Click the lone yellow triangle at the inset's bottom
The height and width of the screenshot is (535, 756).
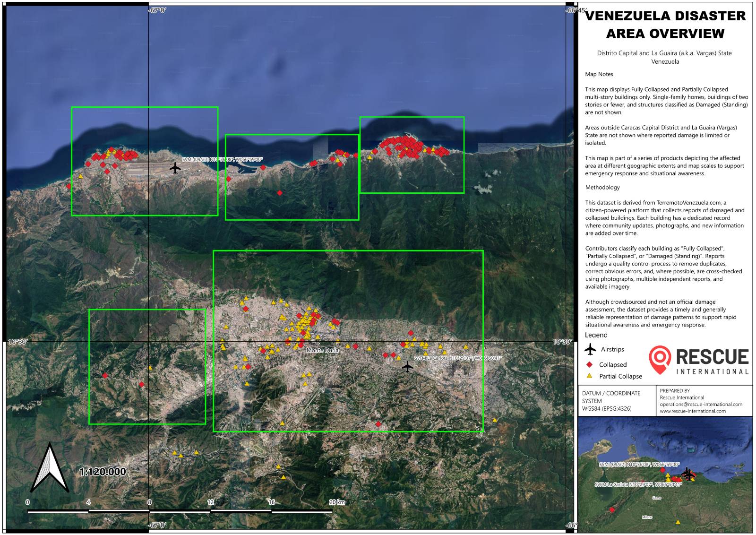pyautogui.click(x=678, y=522)
